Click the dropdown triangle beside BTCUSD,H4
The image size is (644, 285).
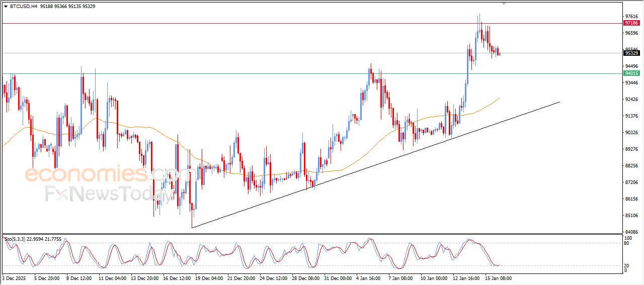click(x=6, y=7)
